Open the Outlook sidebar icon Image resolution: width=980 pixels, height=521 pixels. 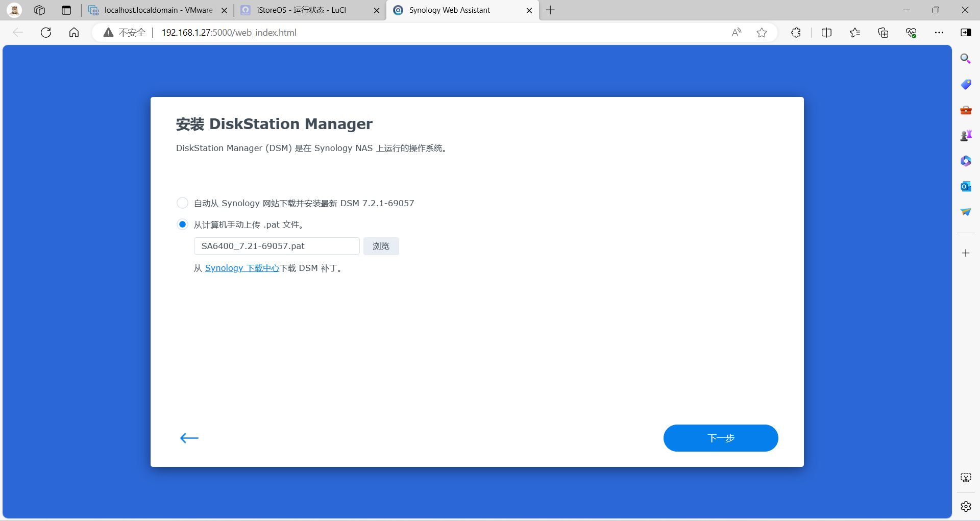tap(966, 186)
